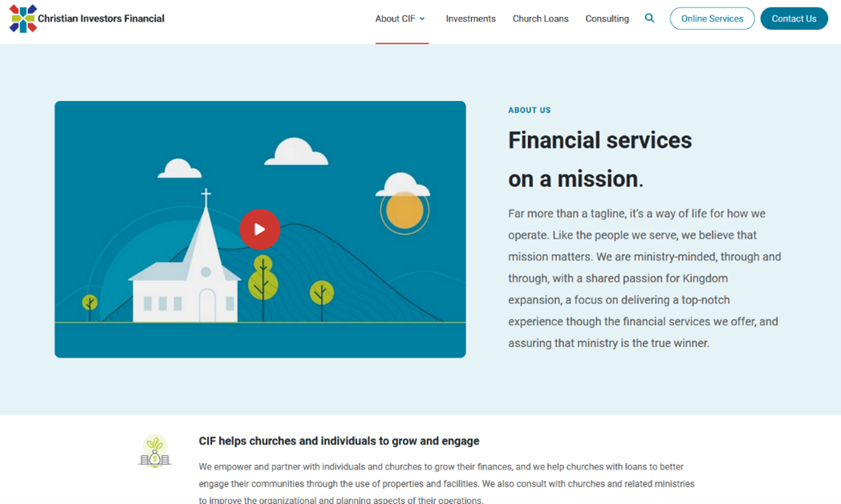Viewport: 841px width, 504px height.
Task: Click "CIF helps churches and individuals" heading
Action: pyautogui.click(x=339, y=441)
